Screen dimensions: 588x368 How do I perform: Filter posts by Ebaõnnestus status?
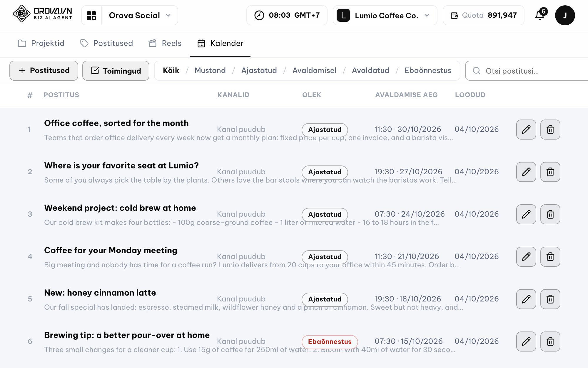[428, 71]
